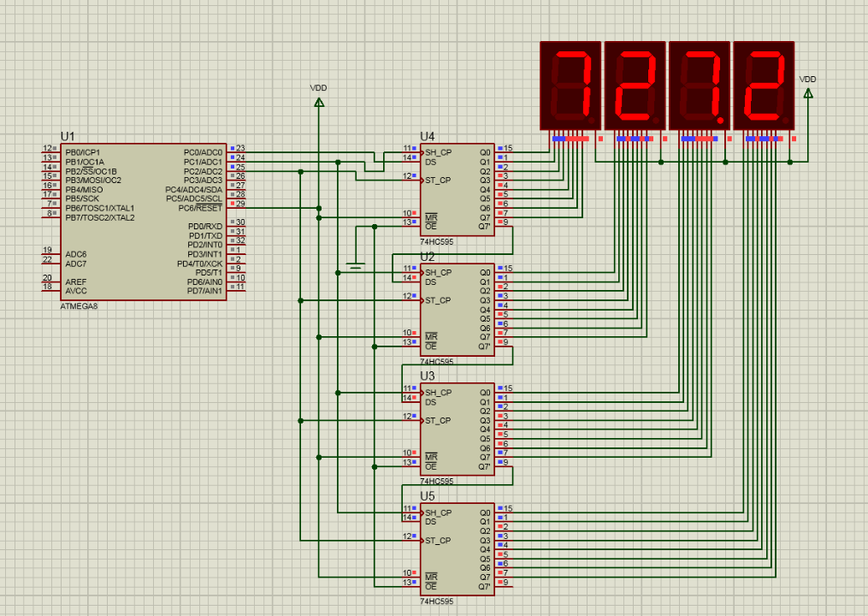This screenshot has width=868, height=616.
Task: Select the ATMEGA8 microcontroller U1 body
Action: (144, 222)
